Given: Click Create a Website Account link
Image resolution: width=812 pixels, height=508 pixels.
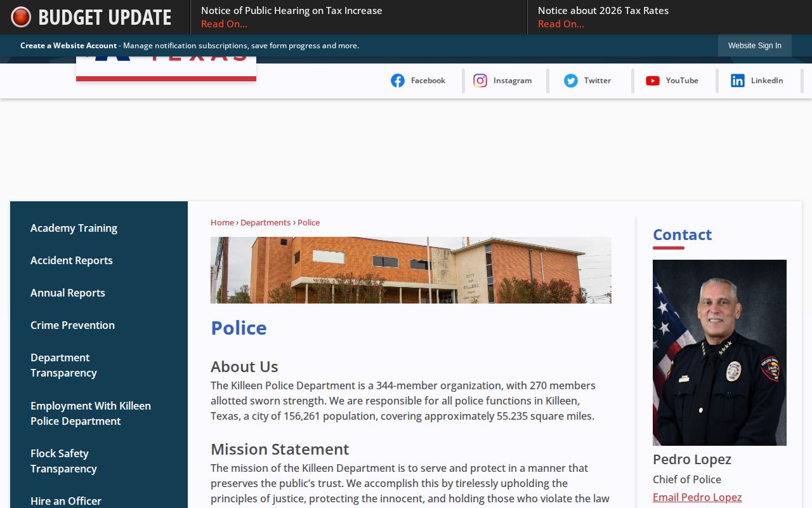Looking at the screenshot, I should [69, 46].
